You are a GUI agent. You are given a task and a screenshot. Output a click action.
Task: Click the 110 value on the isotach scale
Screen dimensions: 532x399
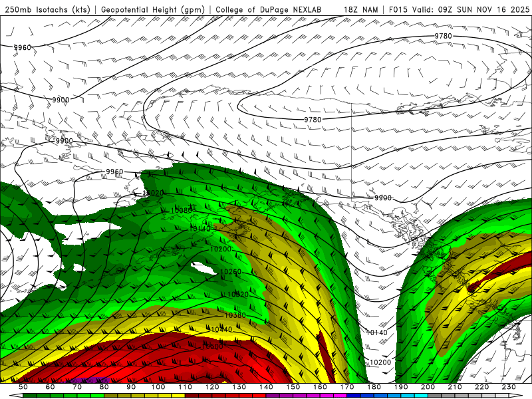pyautogui.click(x=186, y=387)
